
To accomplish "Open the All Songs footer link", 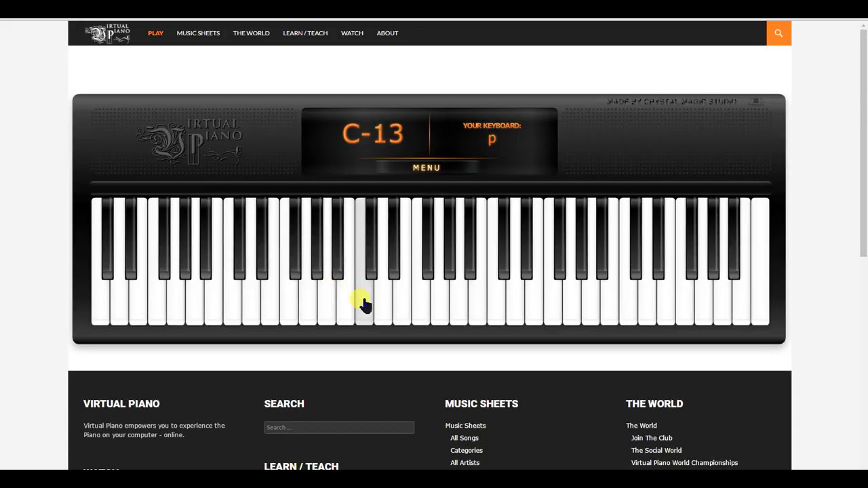I will [x=465, y=438].
